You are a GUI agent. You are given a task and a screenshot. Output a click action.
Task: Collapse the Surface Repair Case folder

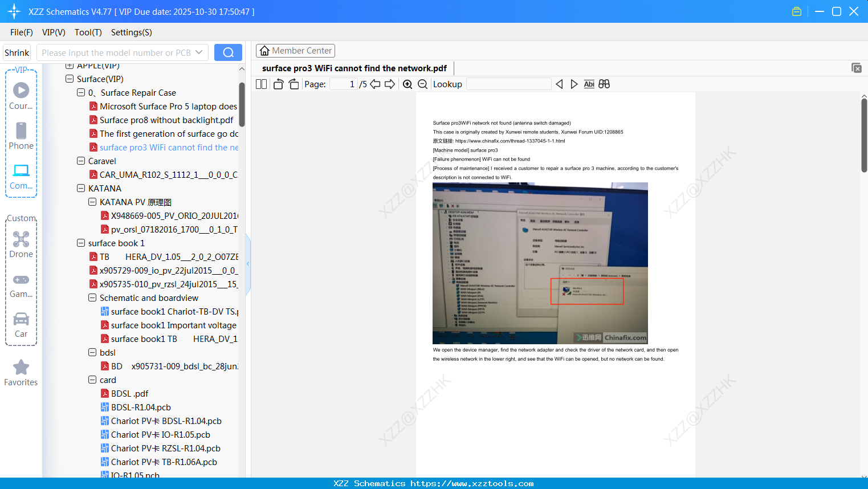coord(81,92)
